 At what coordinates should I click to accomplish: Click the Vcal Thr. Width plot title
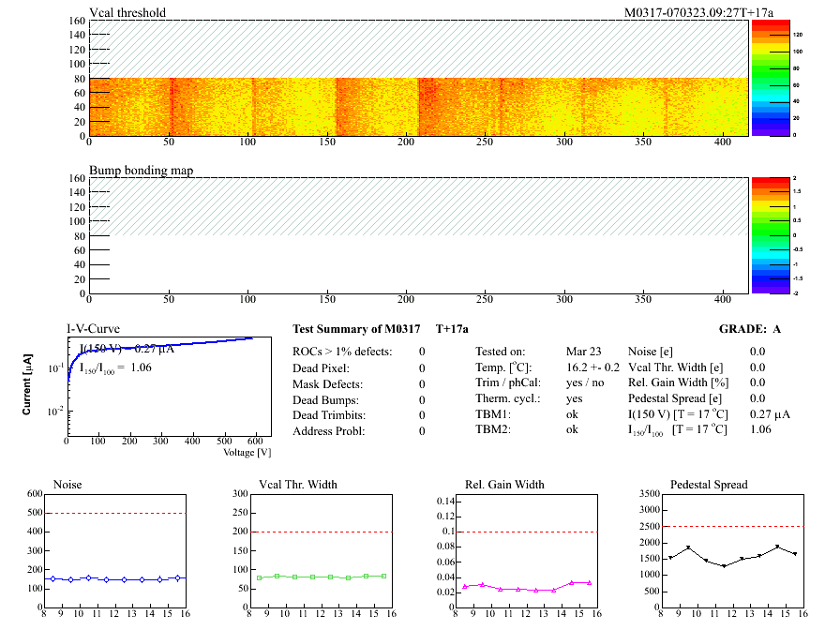[x=298, y=485]
